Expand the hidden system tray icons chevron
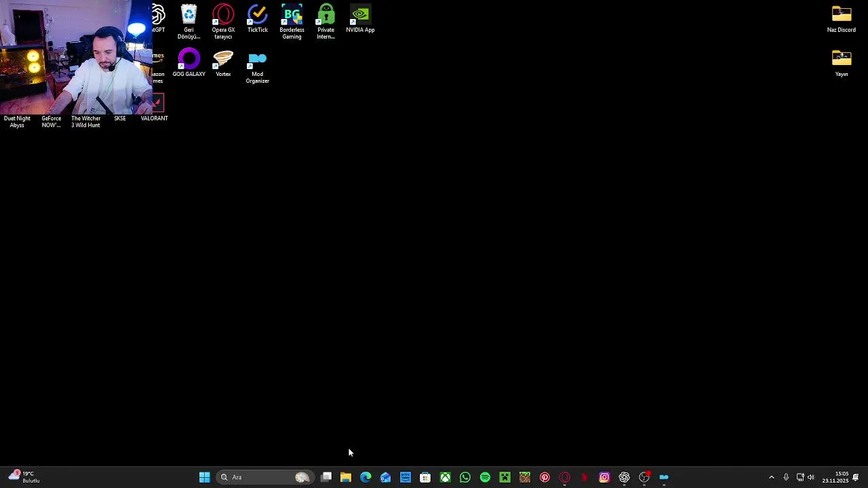868x488 pixels. pos(771,477)
